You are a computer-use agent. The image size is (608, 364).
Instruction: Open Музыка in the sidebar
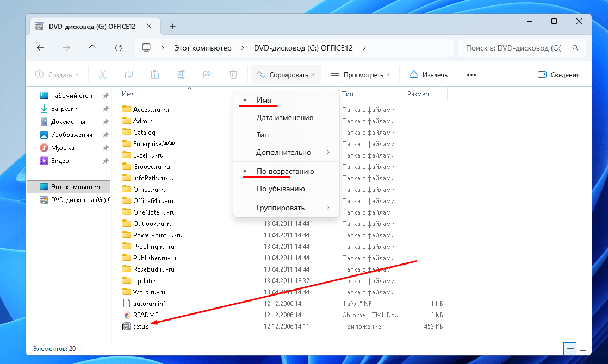tap(63, 148)
